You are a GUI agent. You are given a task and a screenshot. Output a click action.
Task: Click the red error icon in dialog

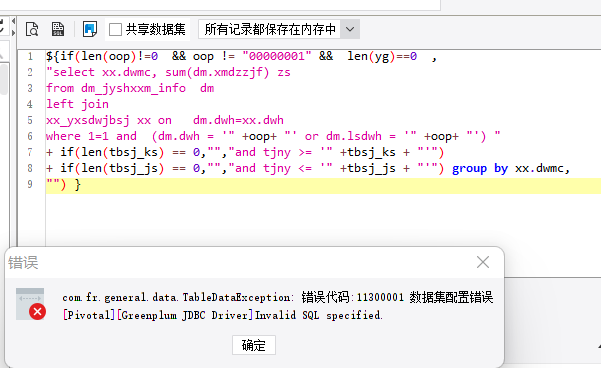click(37, 311)
